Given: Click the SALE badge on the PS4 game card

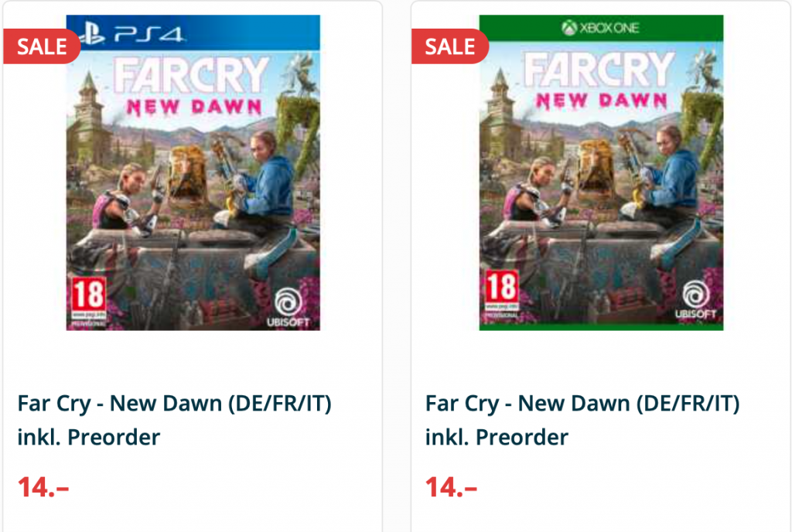Looking at the screenshot, I should coord(43,46).
